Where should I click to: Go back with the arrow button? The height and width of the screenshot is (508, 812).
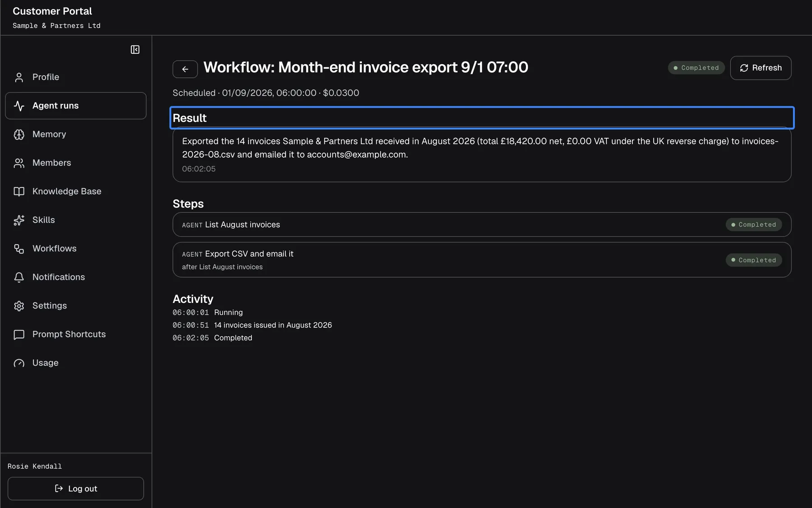185,69
